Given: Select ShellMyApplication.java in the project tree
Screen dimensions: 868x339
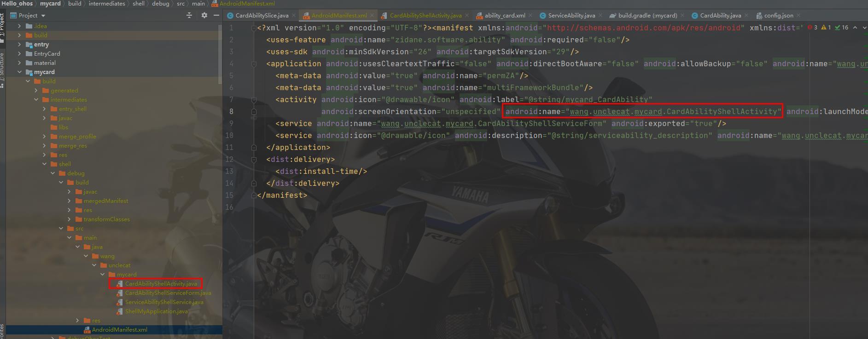Looking at the screenshot, I should click(156, 311).
